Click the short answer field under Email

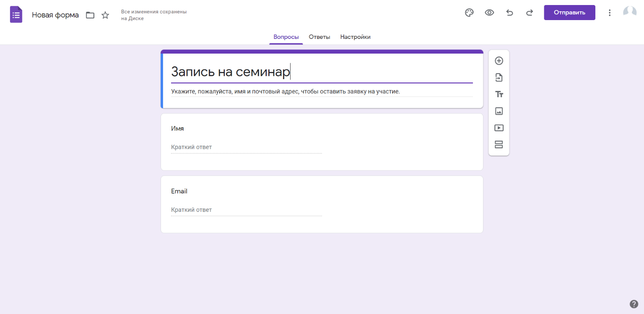[x=247, y=210]
